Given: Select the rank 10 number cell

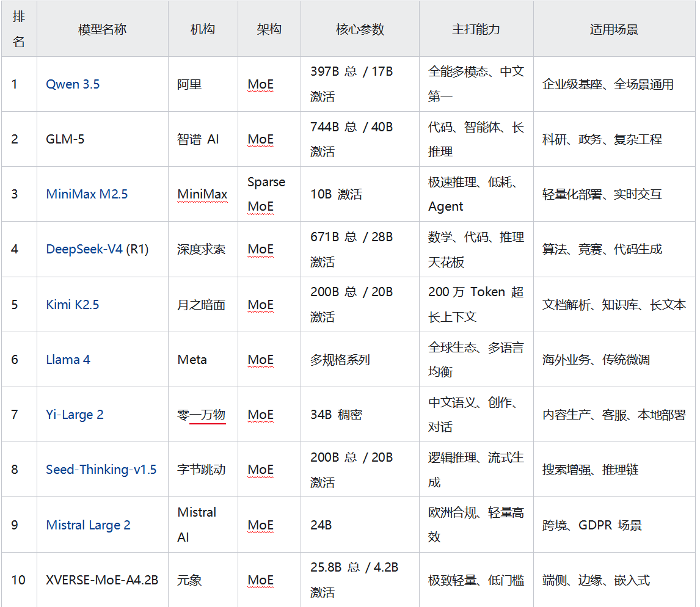Looking at the screenshot, I should (x=19, y=580).
